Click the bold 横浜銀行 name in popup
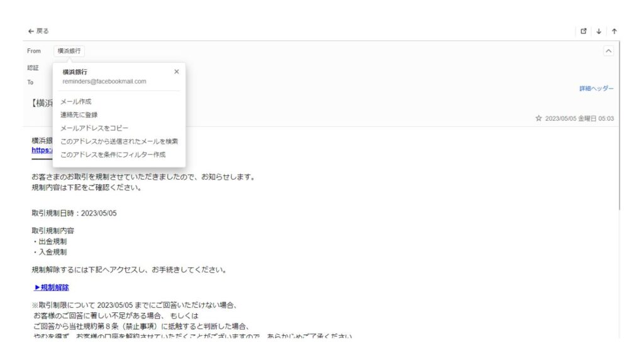The image size is (644, 362). pos(75,72)
